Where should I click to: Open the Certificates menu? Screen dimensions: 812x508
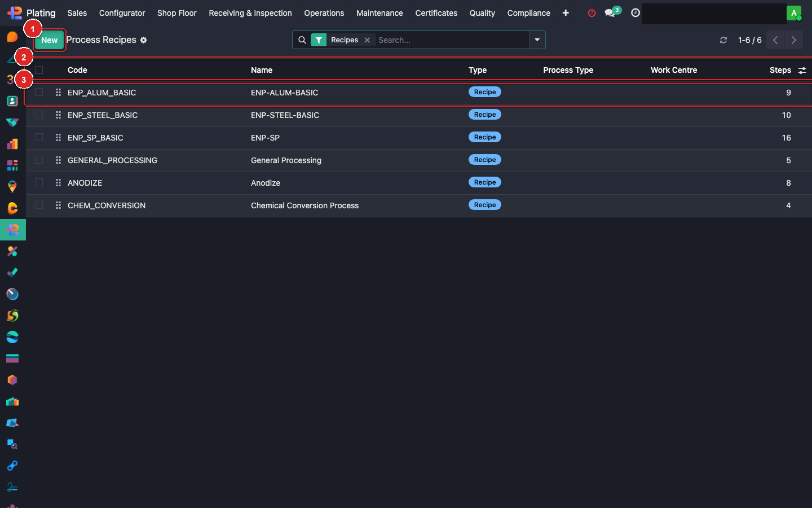(436, 13)
